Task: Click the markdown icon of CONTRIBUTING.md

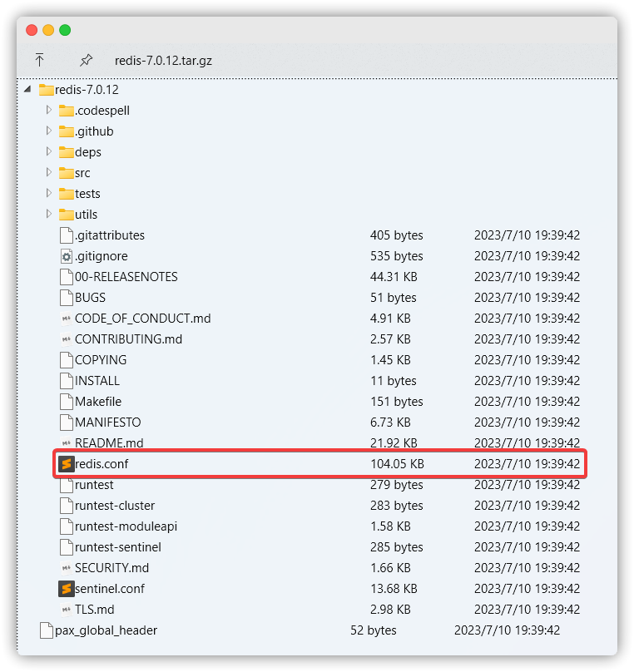Action: (x=66, y=339)
